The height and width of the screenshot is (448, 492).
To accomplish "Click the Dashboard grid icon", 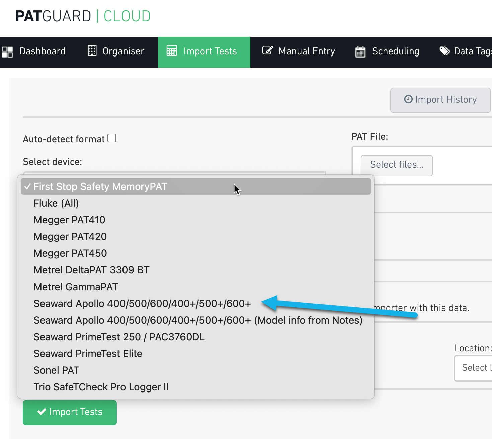I will coord(7,52).
